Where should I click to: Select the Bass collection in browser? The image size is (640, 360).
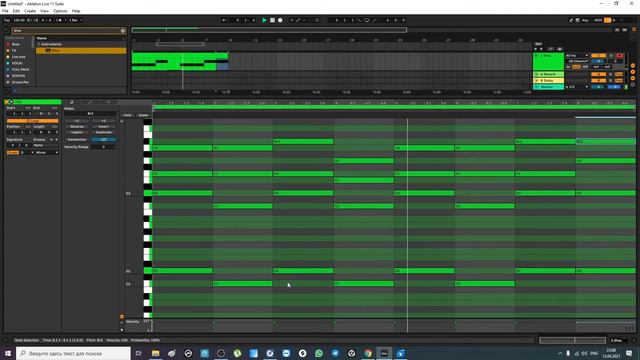pyautogui.click(x=16, y=44)
